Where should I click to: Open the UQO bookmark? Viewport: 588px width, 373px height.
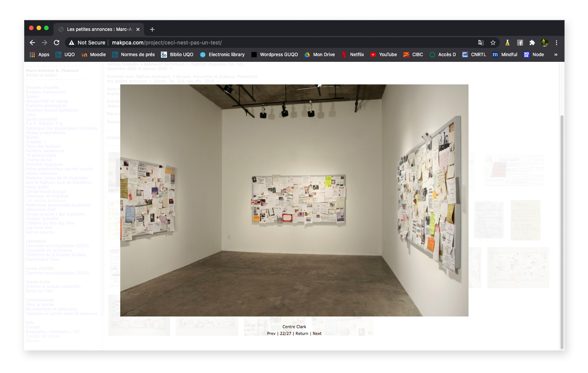[65, 55]
